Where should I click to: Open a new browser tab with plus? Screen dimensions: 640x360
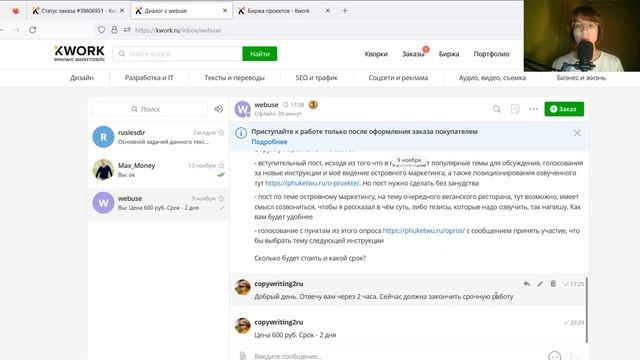tap(345, 11)
